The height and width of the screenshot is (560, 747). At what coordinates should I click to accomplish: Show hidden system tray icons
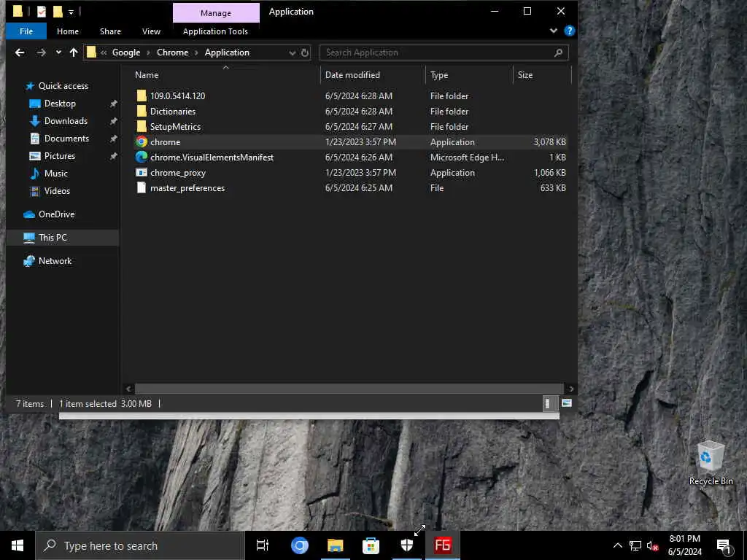[617, 545]
